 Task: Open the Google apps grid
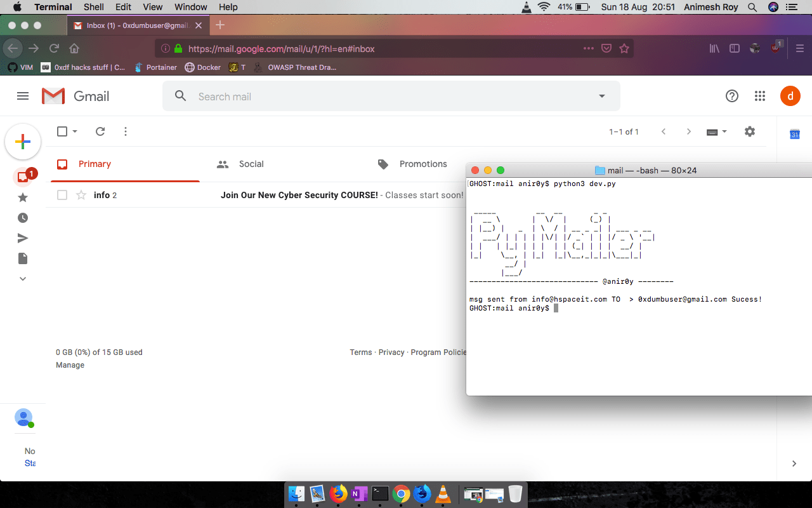coord(759,96)
